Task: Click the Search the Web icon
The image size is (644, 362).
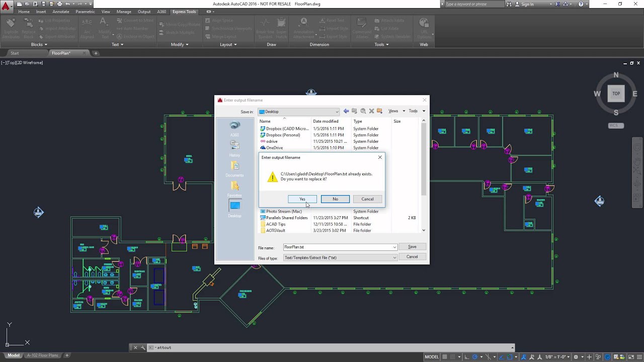Action: 363,111
